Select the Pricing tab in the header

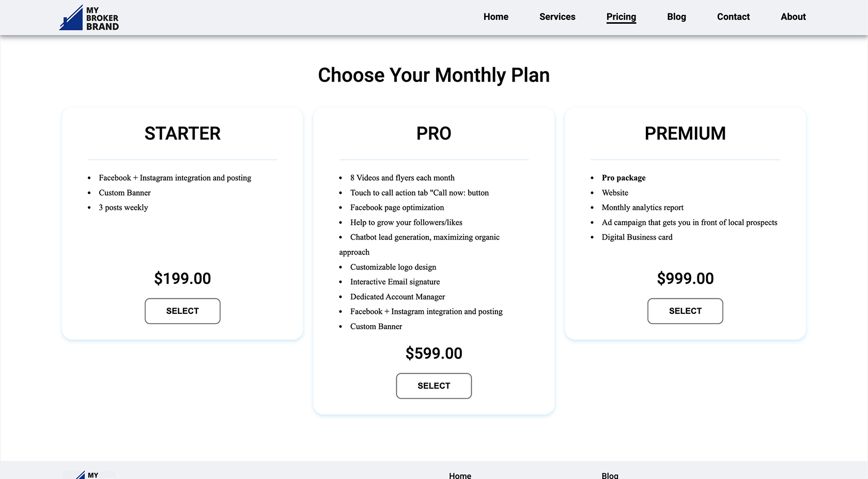click(x=621, y=17)
